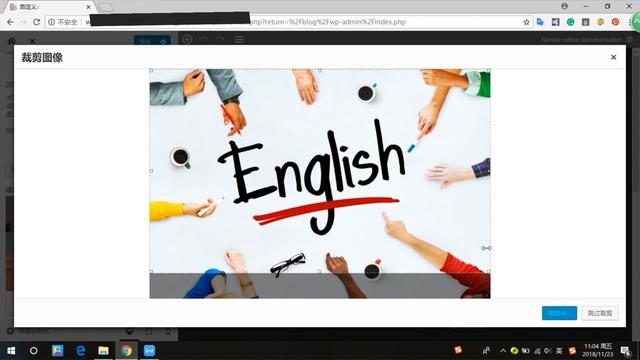Open the taskbar clock showing 11:04
The height and width of the screenshot is (360, 640).
[x=598, y=350]
